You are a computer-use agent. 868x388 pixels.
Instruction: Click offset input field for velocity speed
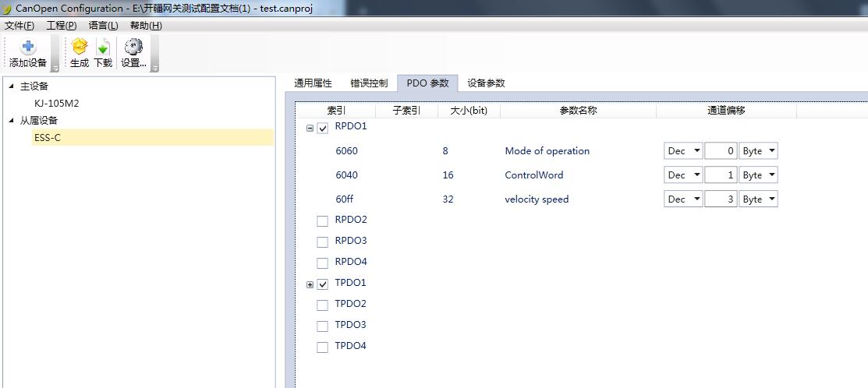tap(721, 199)
